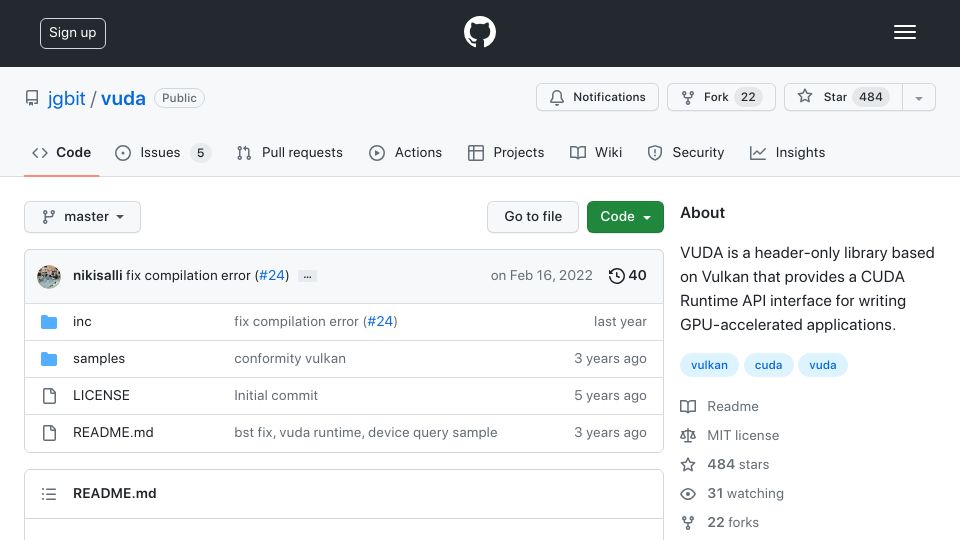Open the GitHub logo homepage link
960x540 pixels.
(479, 32)
